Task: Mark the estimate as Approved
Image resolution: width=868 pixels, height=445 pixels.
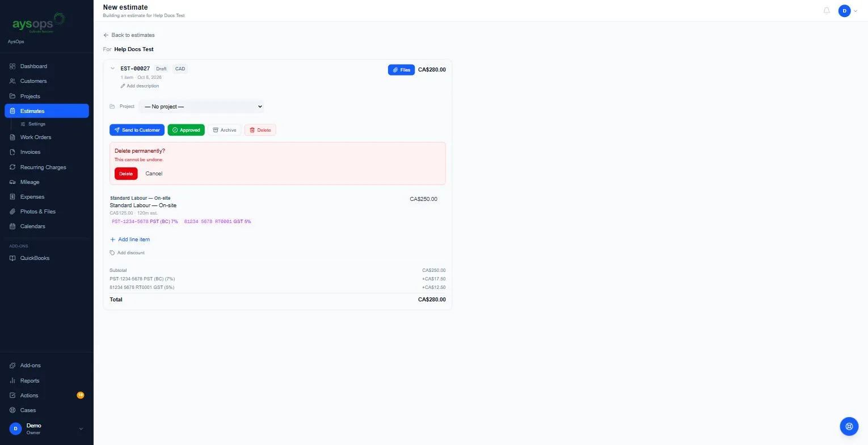Action: (x=186, y=130)
